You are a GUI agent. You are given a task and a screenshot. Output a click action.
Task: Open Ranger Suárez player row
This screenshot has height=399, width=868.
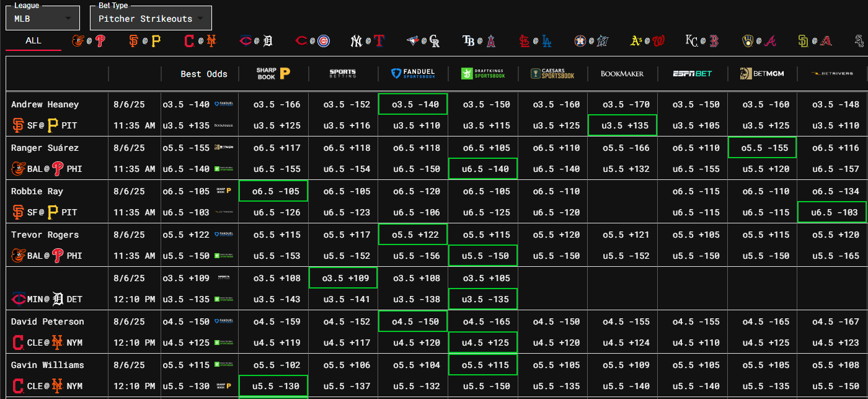tap(45, 148)
